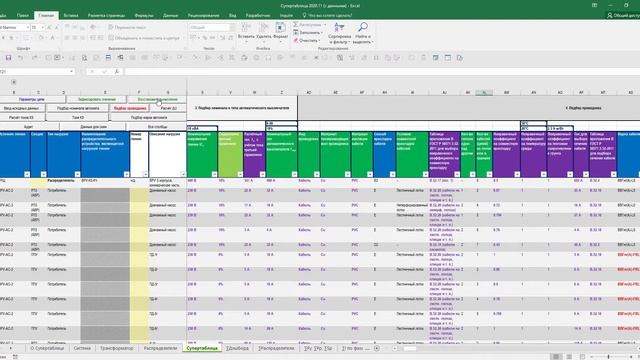Switch to Normal view in status bar
Image resolution: width=640 pixels, height=360 pixels.
pyautogui.click(x=556, y=357)
